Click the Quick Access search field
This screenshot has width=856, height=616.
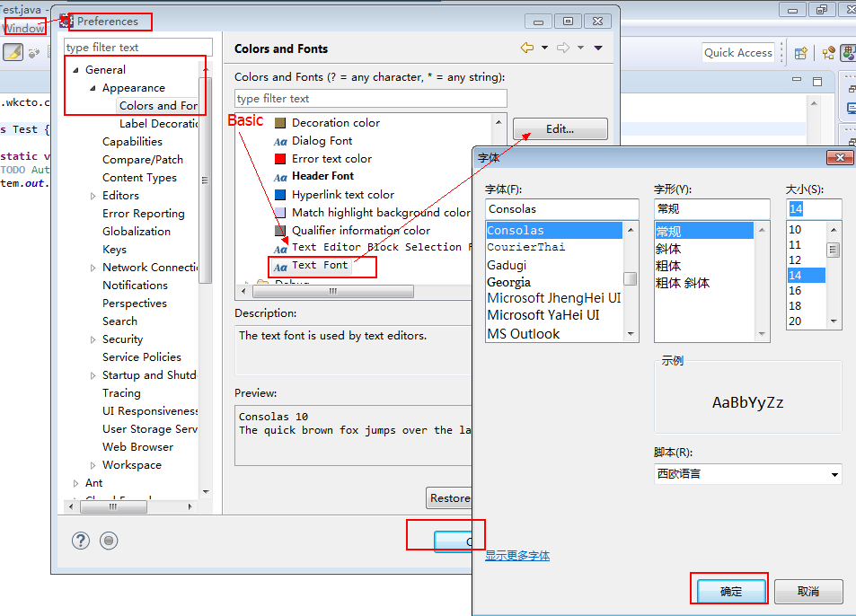[737, 53]
